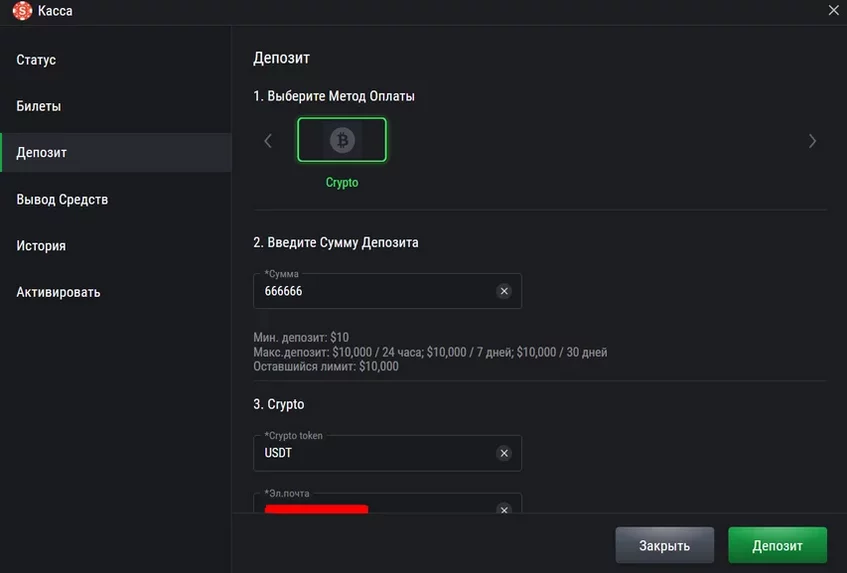Open Вывод Средств section
847x573 pixels.
click(62, 199)
